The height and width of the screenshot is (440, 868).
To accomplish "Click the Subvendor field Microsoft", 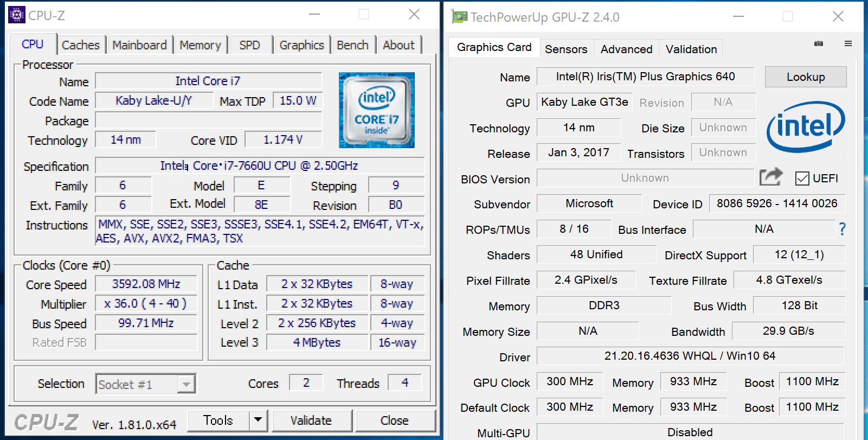I will point(589,203).
